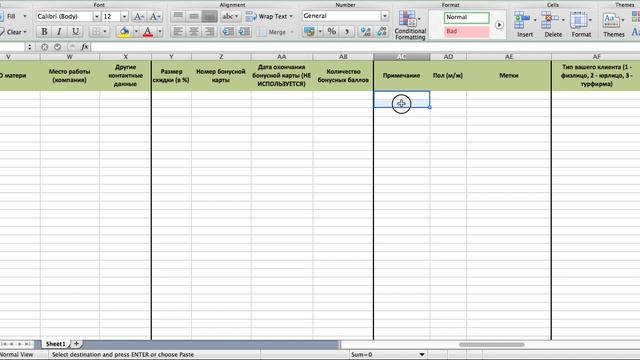Screen dimensions: 640x360
Task: Increase indent icon
Action: coord(244,31)
